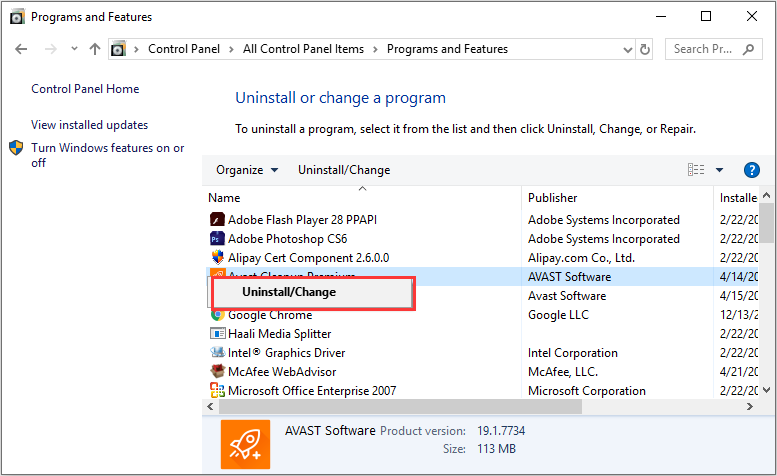Choose Uninstall/Change from the context menu
The height and width of the screenshot is (476, 777).
313,292
